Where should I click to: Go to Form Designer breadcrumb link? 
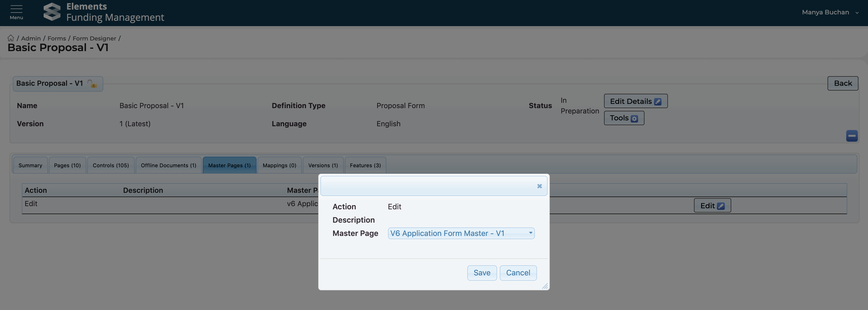click(x=94, y=38)
